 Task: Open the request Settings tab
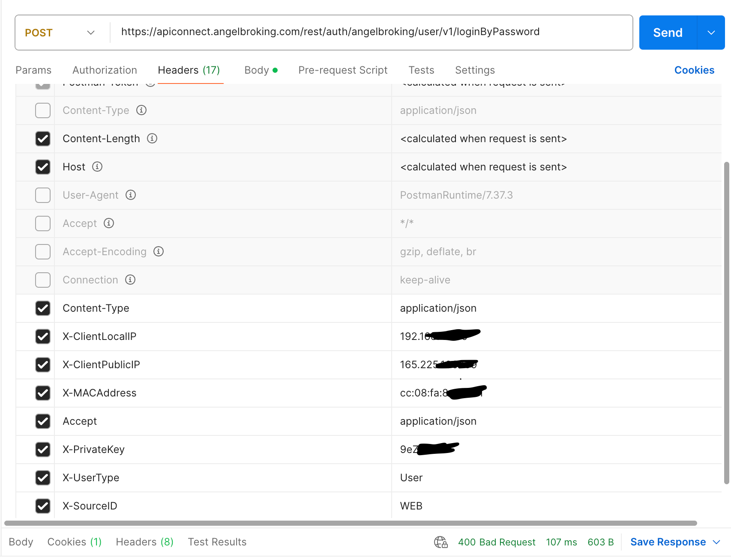tap(475, 70)
